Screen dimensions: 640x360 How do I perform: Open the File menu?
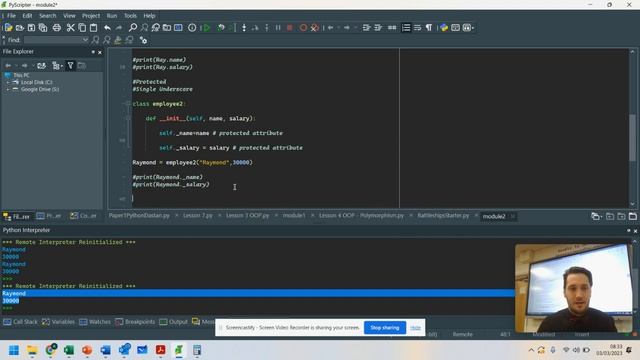(x=11, y=16)
